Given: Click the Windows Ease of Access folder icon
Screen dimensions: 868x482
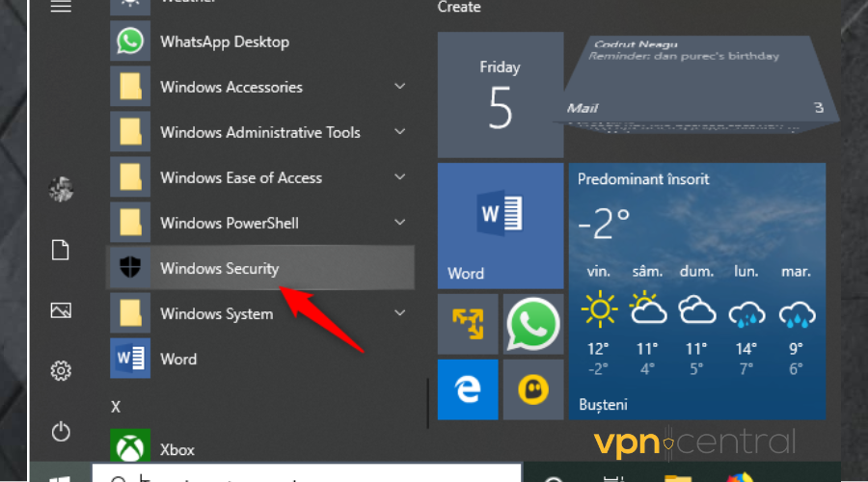Looking at the screenshot, I should point(130,177).
